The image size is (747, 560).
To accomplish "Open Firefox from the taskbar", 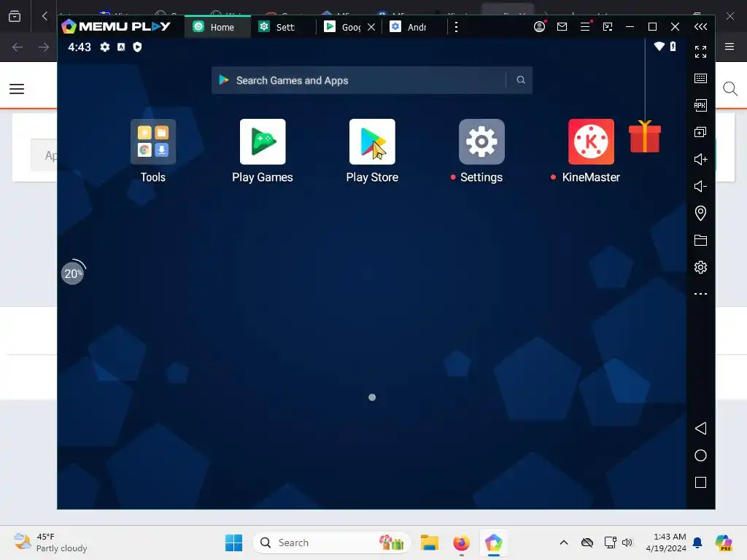I will 461,542.
